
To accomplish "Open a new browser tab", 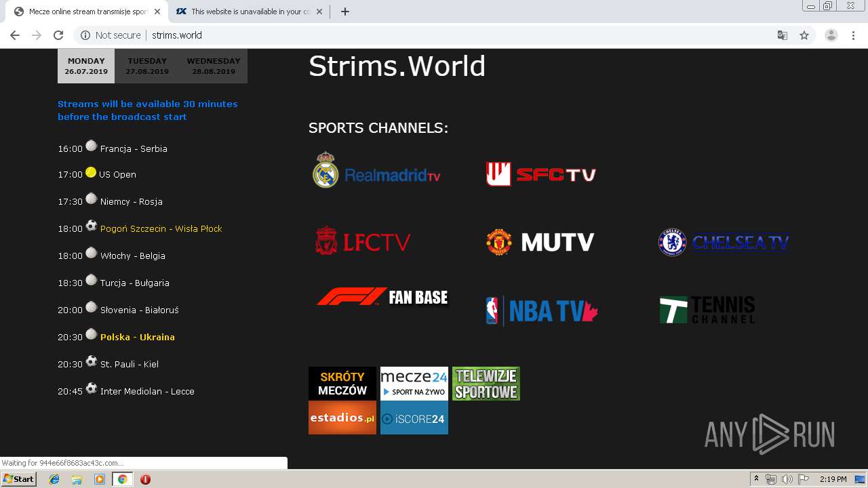I will pos(345,12).
